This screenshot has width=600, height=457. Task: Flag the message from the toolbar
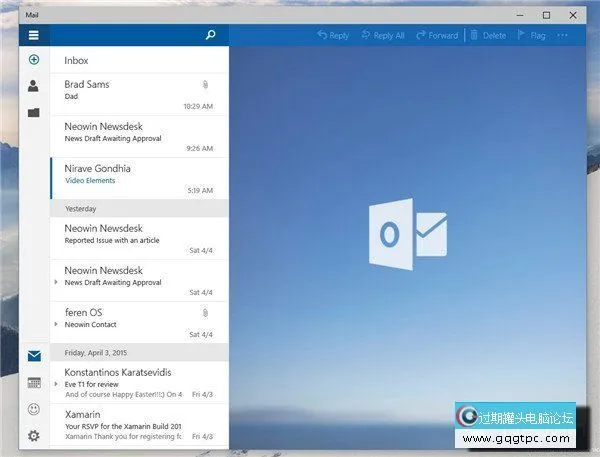[531, 35]
